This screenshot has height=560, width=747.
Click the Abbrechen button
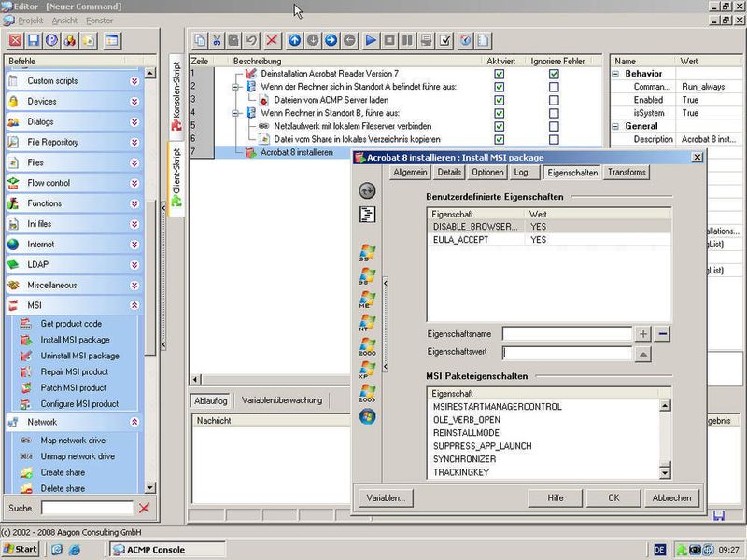[671, 498]
